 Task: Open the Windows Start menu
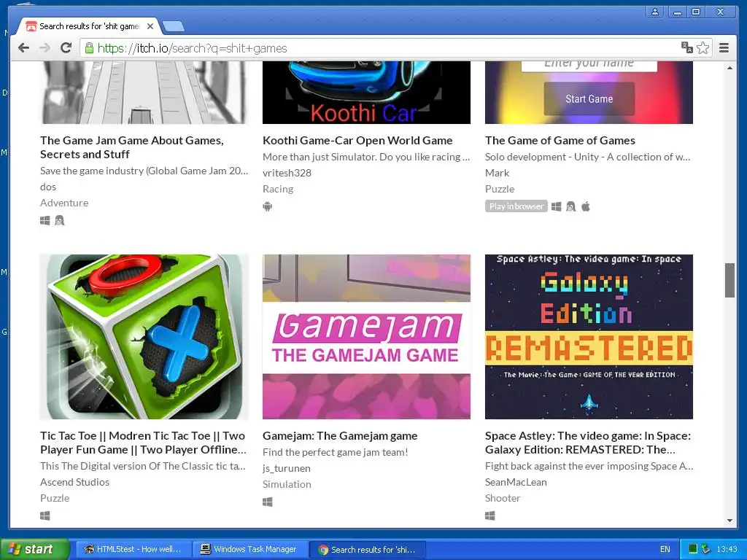point(35,549)
